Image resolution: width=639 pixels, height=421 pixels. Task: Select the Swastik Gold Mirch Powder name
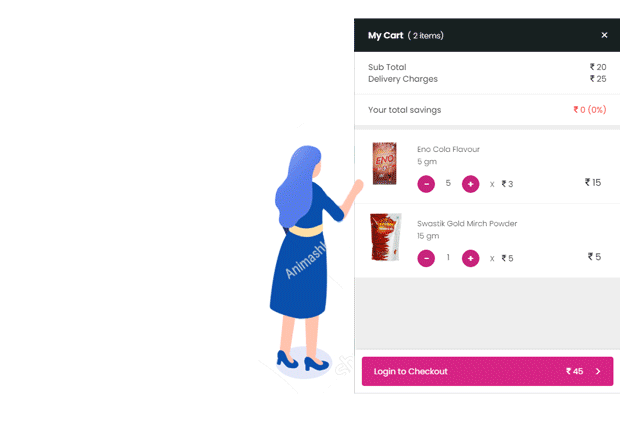pos(467,223)
